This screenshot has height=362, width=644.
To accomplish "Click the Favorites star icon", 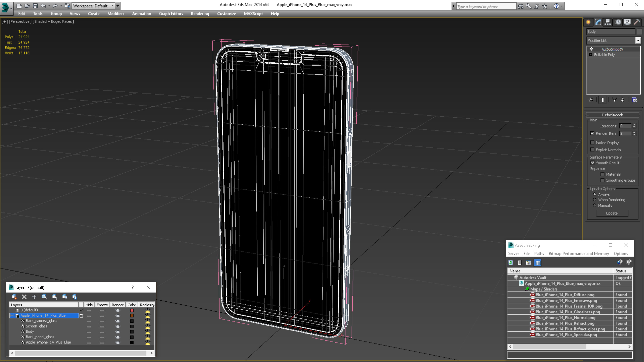I will pyautogui.click(x=545, y=6).
